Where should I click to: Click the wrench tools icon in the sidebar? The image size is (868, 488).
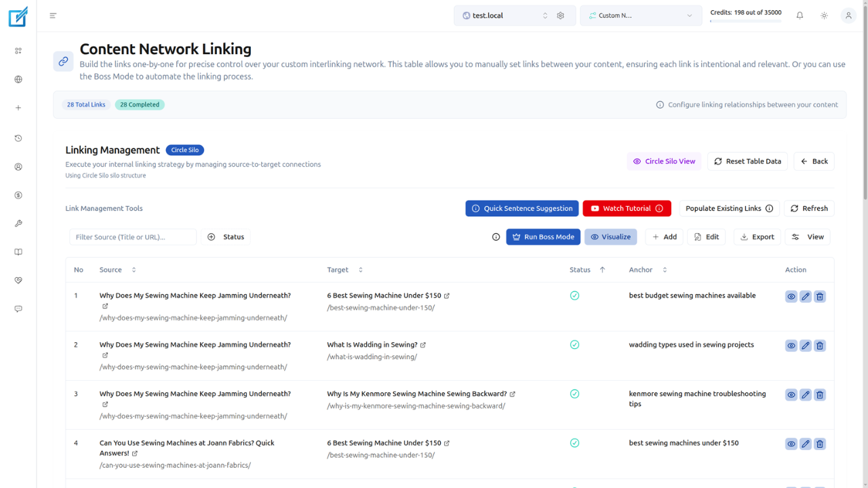click(18, 223)
